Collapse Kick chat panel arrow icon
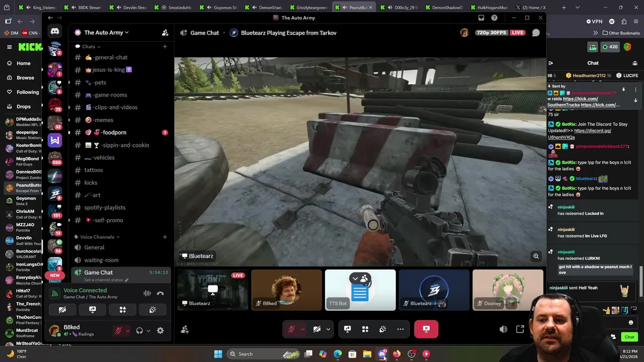The width and height of the screenshot is (644, 362). [551, 63]
